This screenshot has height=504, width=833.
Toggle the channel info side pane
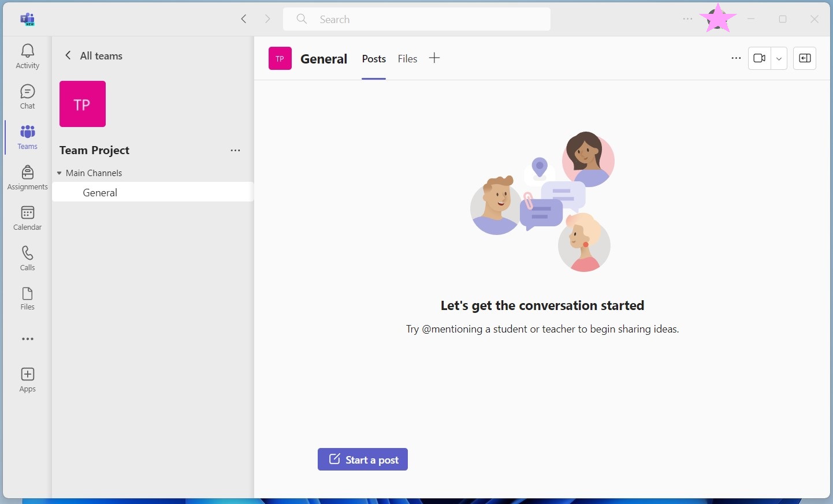pos(804,58)
